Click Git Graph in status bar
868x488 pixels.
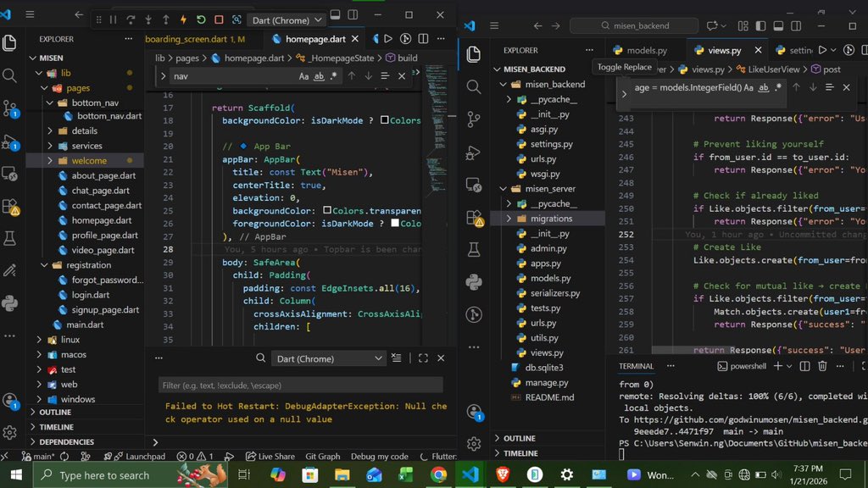(x=323, y=457)
